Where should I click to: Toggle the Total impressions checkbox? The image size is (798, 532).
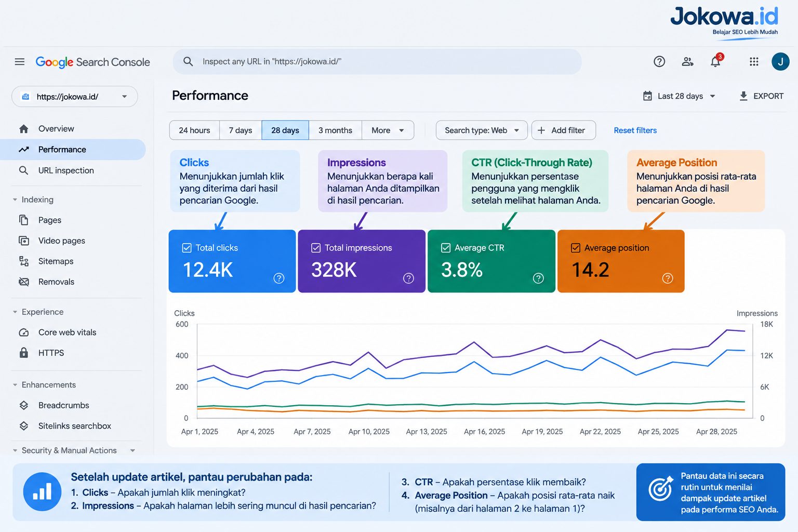pos(316,248)
